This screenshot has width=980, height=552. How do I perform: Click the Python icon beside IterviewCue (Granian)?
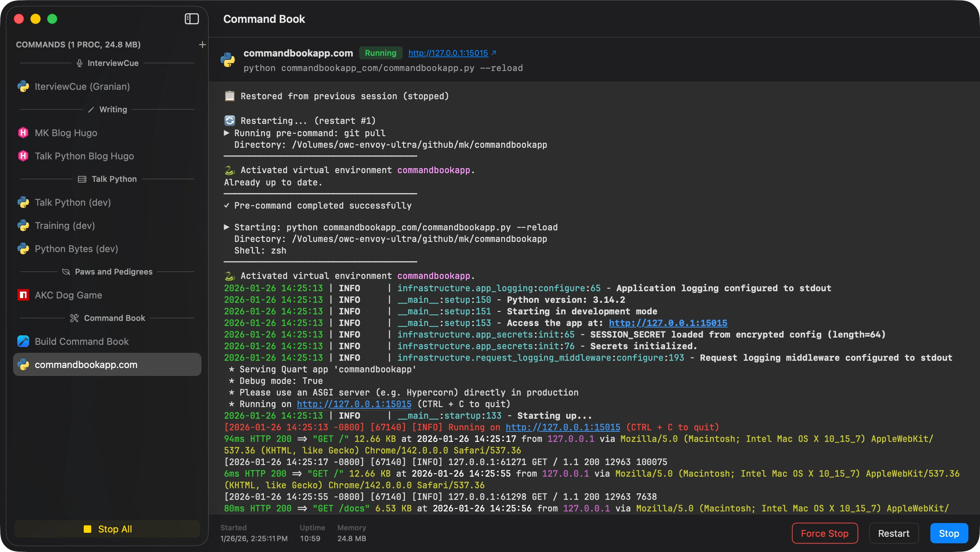(23, 86)
